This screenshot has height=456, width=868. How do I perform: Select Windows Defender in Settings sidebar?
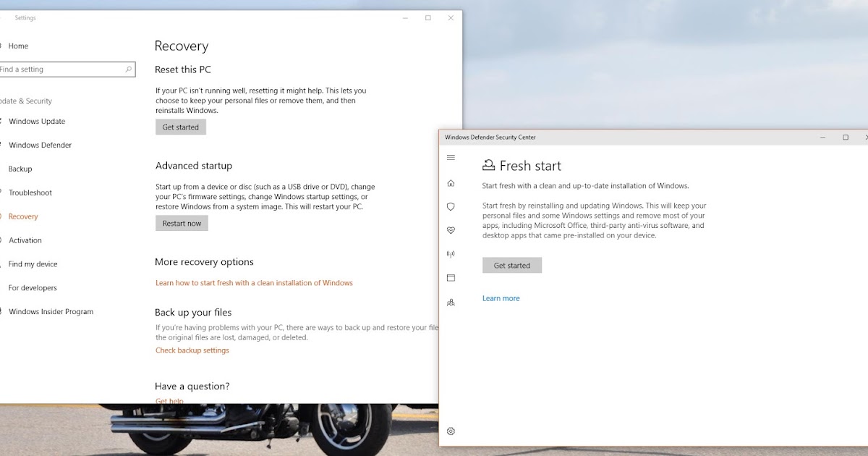(40, 145)
